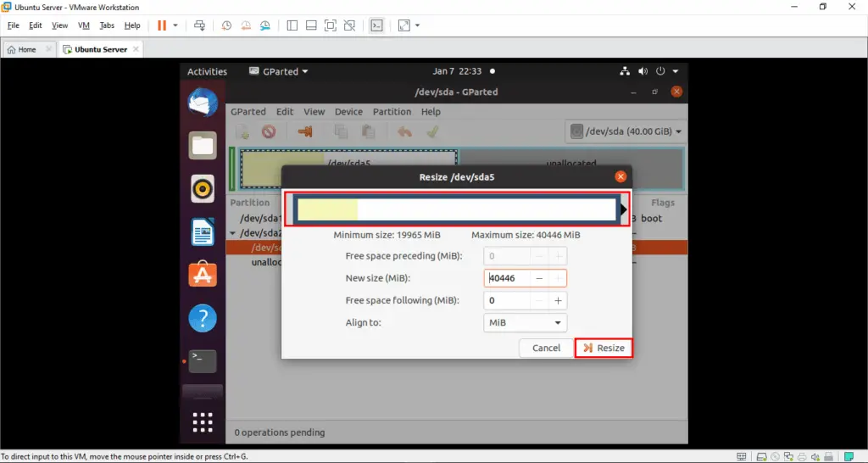Open the power options dropdown arrow beside pause

coord(175,25)
